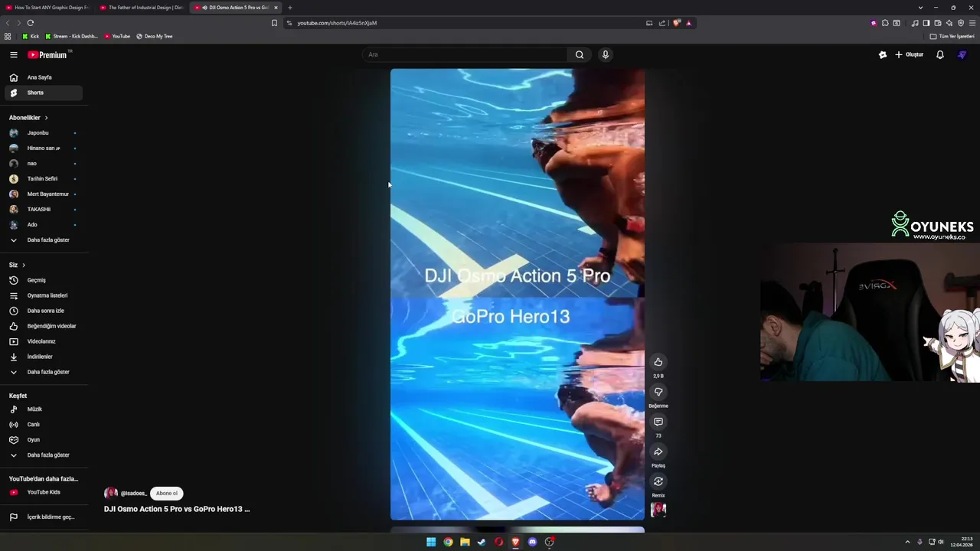
Task: Open Discord from taskbar
Action: pyautogui.click(x=532, y=542)
